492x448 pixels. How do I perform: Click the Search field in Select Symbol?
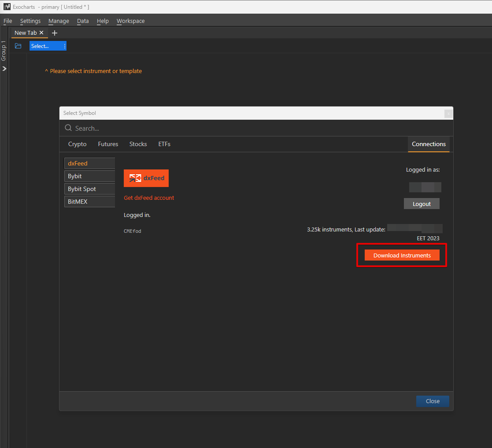pos(256,128)
